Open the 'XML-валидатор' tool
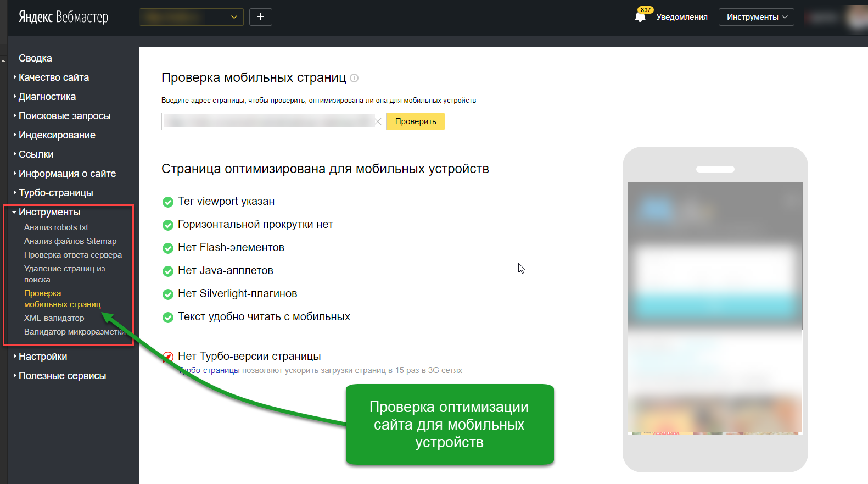 pyautogui.click(x=54, y=318)
